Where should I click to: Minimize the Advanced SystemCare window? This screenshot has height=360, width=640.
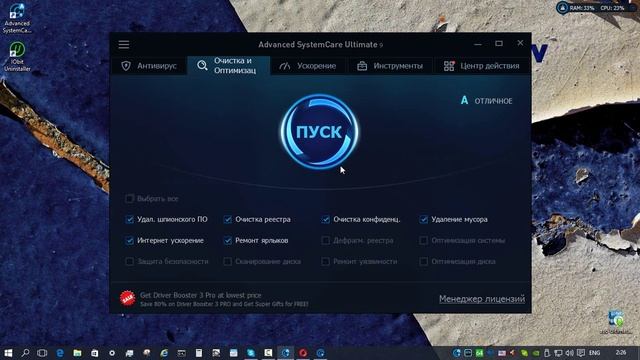[x=478, y=44]
